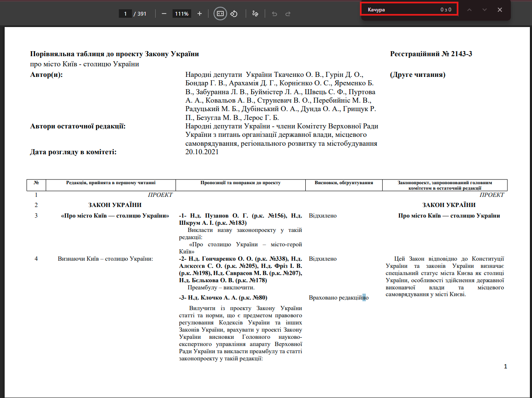
Task: Click the "/ 391" total pages label
Action: [140, 14]
